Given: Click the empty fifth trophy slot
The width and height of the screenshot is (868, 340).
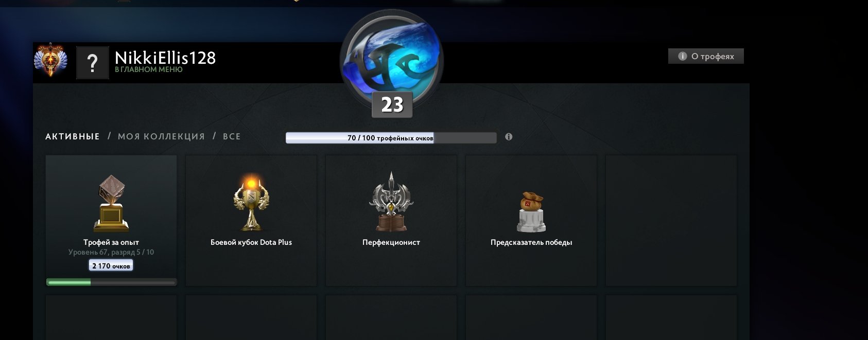Looking at the screenshot, I should pos(671,221).
